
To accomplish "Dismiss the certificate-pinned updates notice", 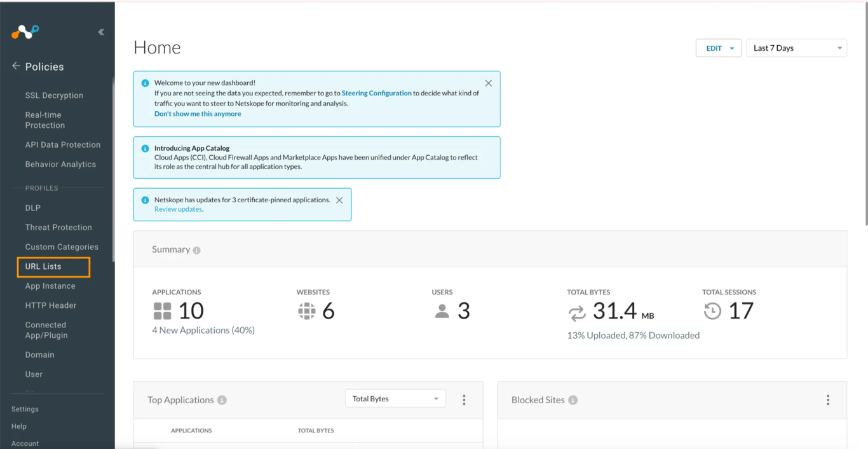I will pos(339,200).
